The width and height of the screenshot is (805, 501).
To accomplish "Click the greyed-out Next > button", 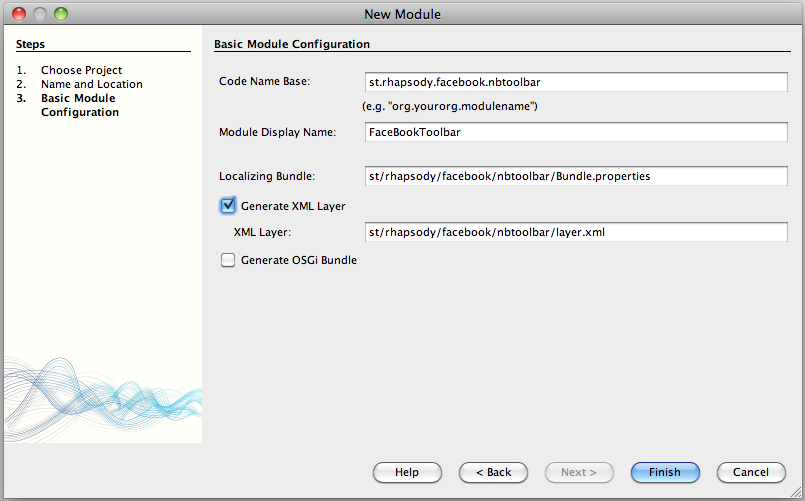I will coord(579,472).
